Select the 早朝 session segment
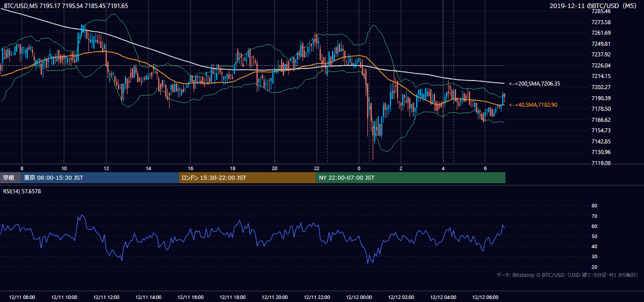The image size is (644, 302). 10,178
